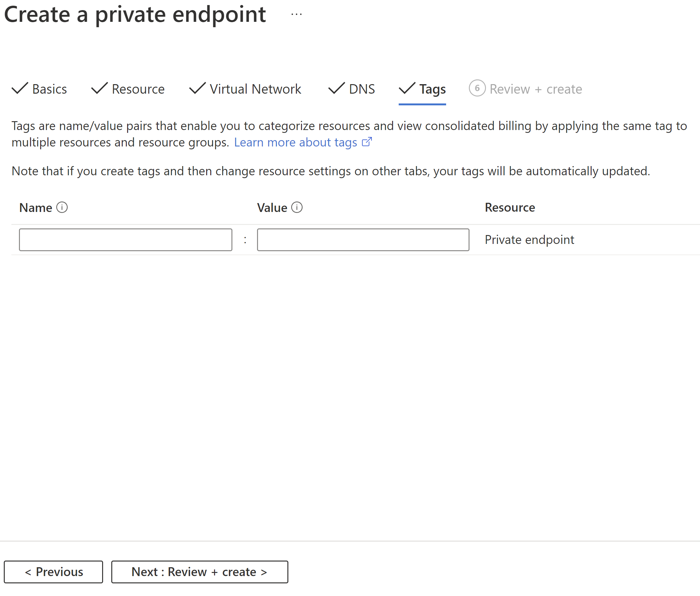Expand the Basics completed step
The width and height of the screenshot is (700, 596).
tap(40, 89)
